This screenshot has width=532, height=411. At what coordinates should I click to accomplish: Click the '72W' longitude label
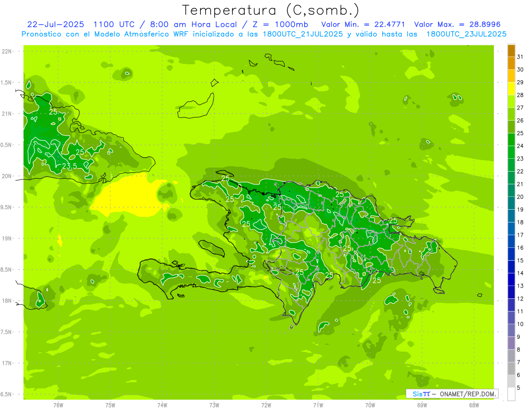(x=266, y=405)
